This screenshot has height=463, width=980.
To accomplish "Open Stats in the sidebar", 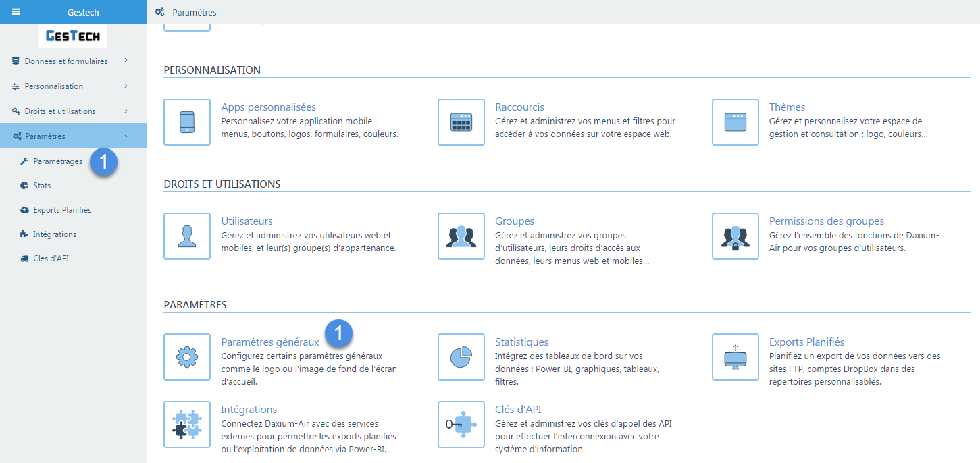I will [x=42, y=185].
